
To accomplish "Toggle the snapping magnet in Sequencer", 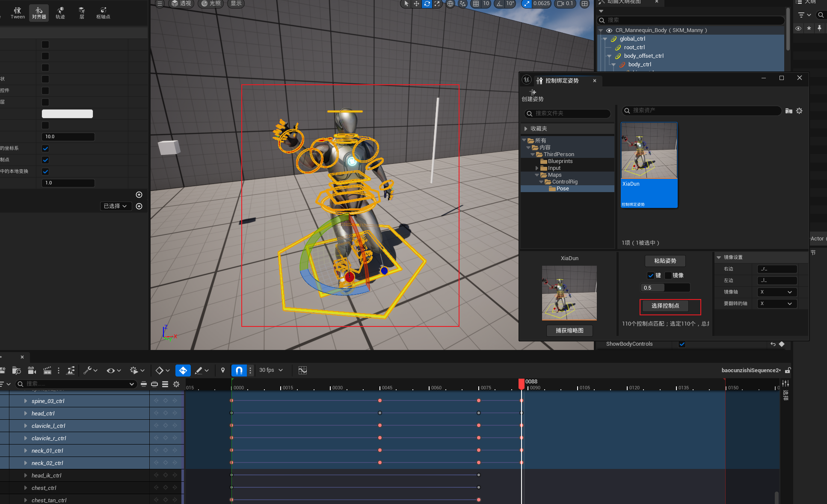I will [x=239, y=371].
